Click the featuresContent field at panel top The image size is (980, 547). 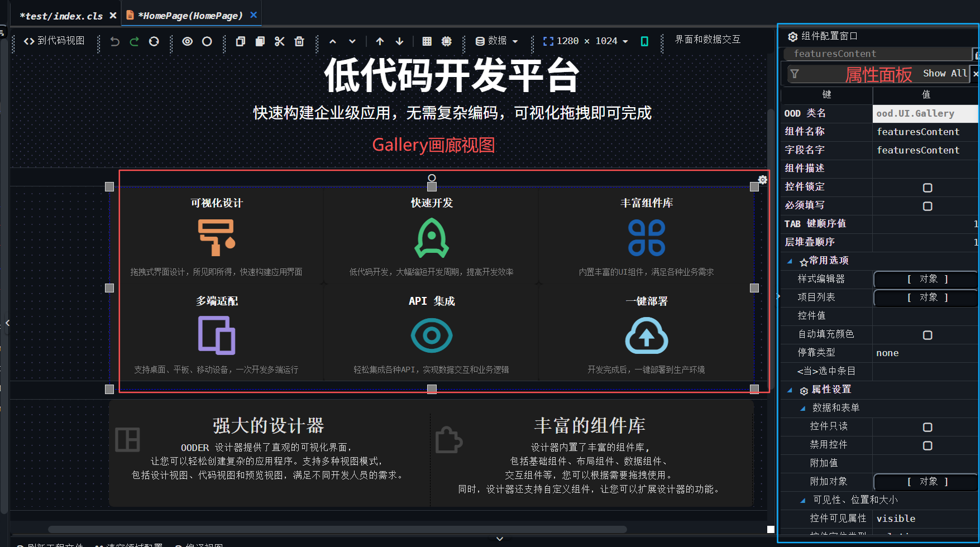(878, 54)
